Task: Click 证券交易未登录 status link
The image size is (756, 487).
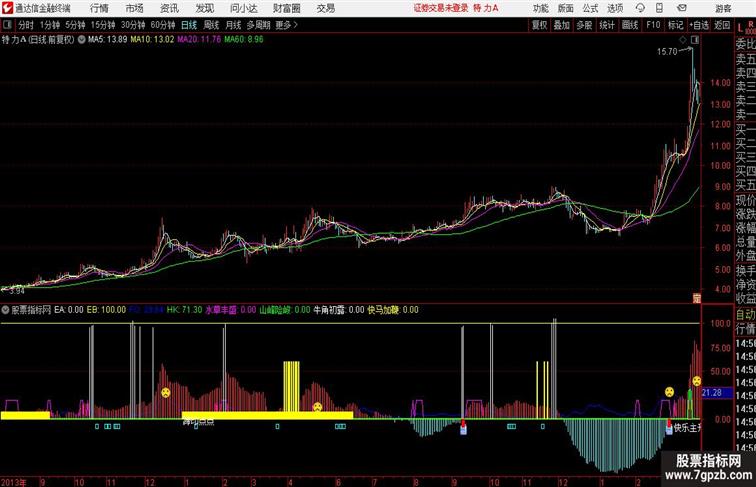Action: pos(441,8)
